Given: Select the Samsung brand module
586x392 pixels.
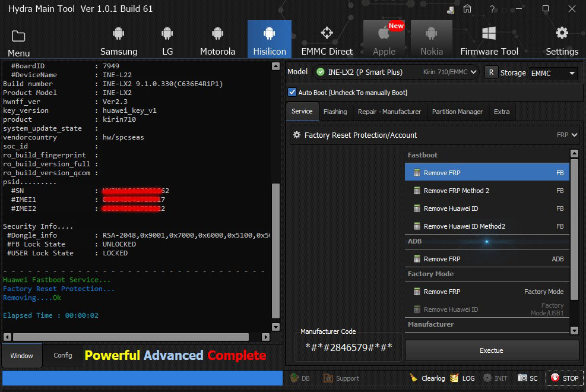Looking at the screenshot, I should pyautogui.click(x=119, y=40).
